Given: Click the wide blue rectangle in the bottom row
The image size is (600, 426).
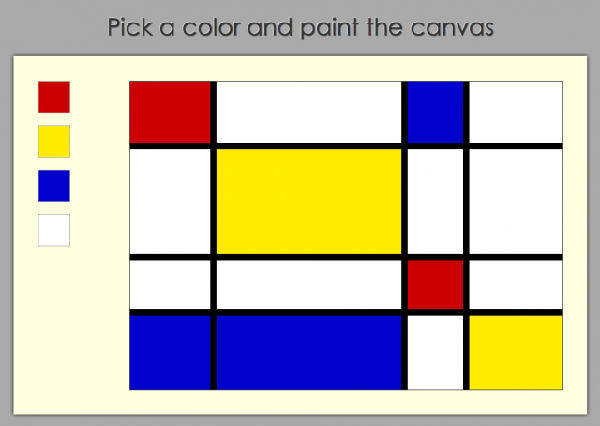Looking at the screenshot, I should coord(309,352).
